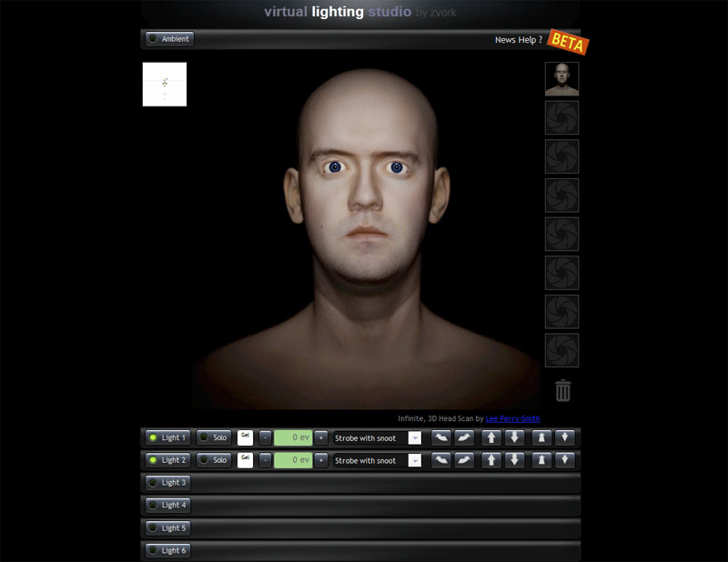Toggle the Ambient light button
This screenshot has height=562, width=728.
pos(169,39)
